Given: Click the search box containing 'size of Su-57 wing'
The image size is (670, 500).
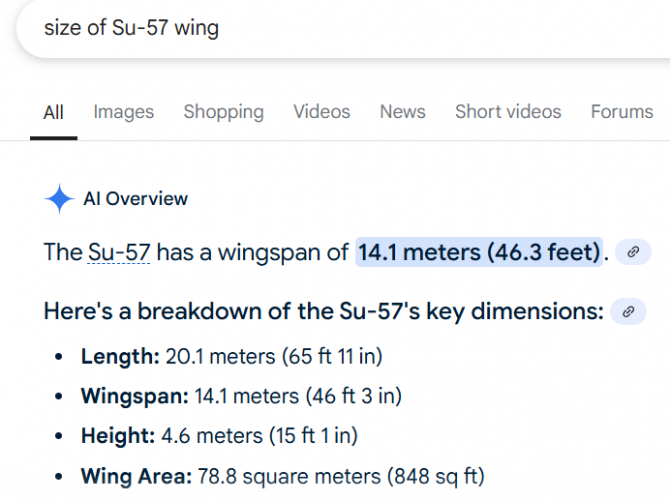Looking at the screenshot, I should tap(343, 28).
